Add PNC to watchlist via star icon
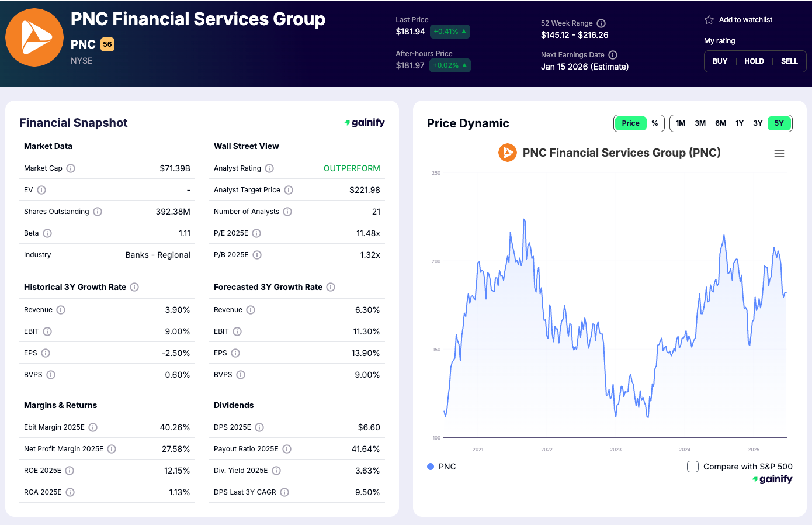This screenshot has height=525, width=812. [x=709, y=19]
